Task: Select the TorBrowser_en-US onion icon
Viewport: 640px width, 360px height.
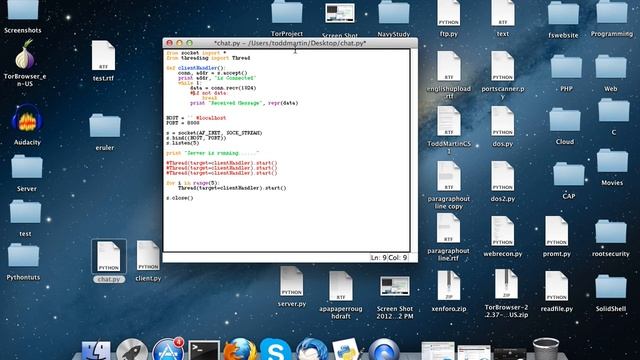Action: [x=24, y=55]
